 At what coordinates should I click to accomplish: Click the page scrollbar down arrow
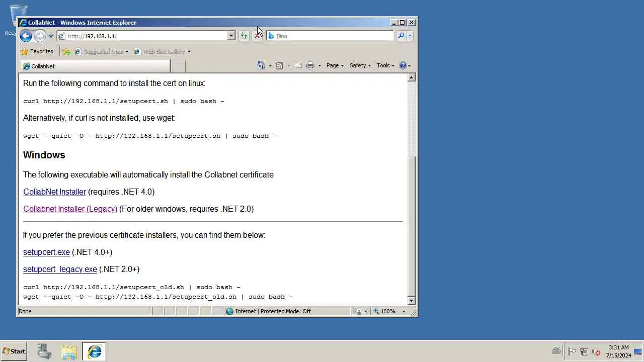[x=411, y=300]
